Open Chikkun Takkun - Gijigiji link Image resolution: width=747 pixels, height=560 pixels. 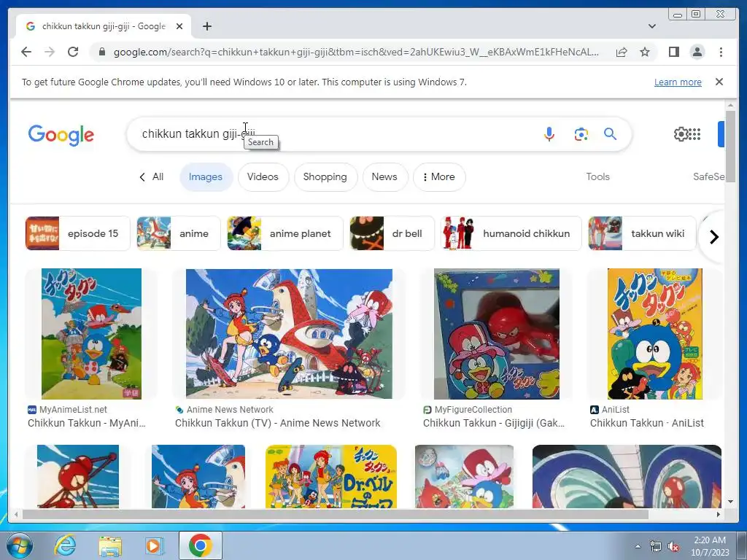coord(494,423)
